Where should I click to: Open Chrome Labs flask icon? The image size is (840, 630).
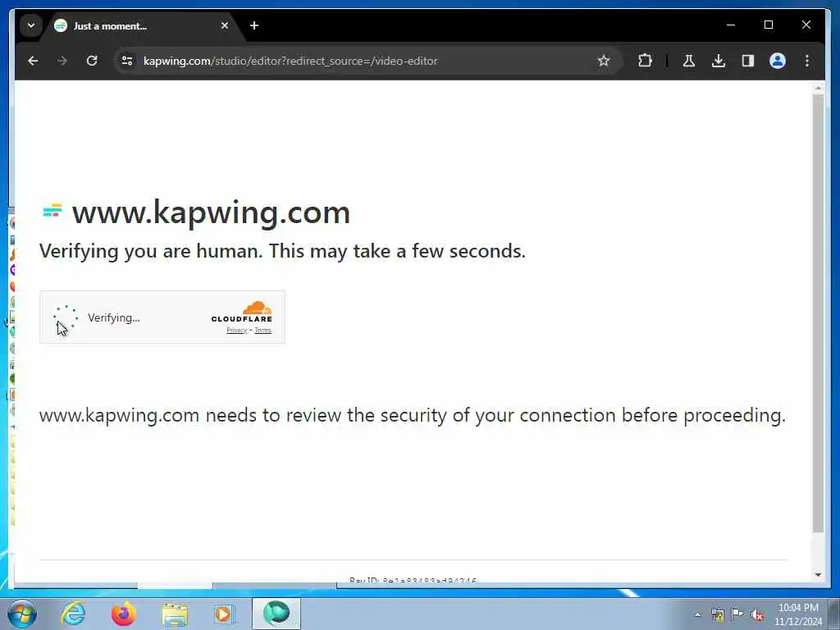click(689, 61)
